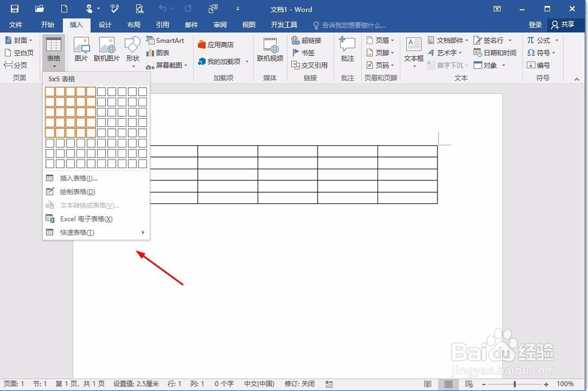Viewport: 588px width, 391px height.
Task: Open file using the folder icon
Action: [x=39, y=9]
